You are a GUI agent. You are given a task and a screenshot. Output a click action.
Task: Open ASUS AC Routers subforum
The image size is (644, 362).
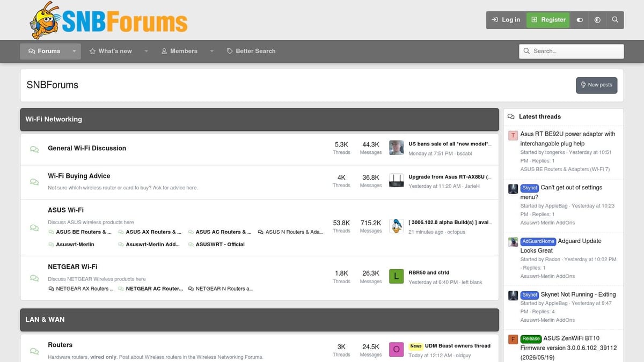pos(219,232)
